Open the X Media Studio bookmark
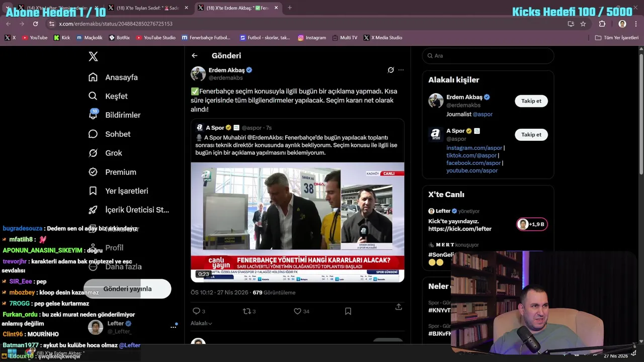Screen dimensions: 644x362 [382, 38]
